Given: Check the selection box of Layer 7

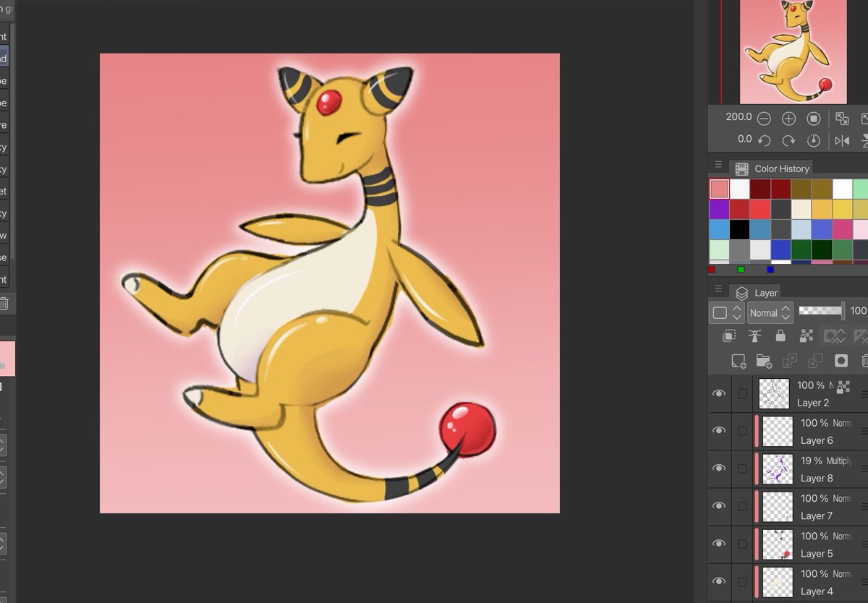Looking at the screenshot, I should click(742, 506).
